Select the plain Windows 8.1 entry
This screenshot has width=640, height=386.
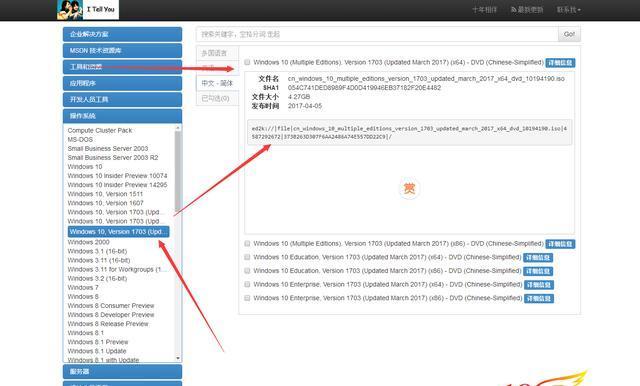pos(86,333)
